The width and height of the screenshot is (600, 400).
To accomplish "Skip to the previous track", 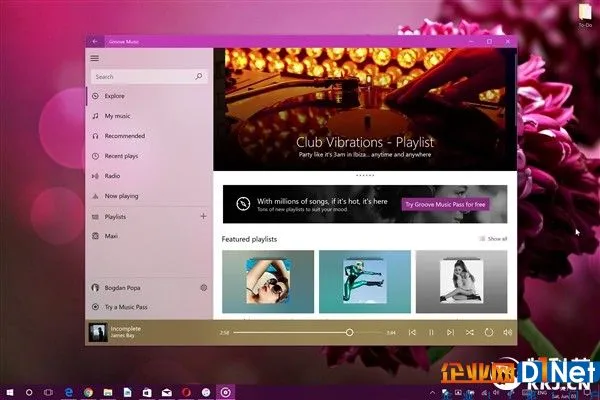I will (x=412, y=333).
